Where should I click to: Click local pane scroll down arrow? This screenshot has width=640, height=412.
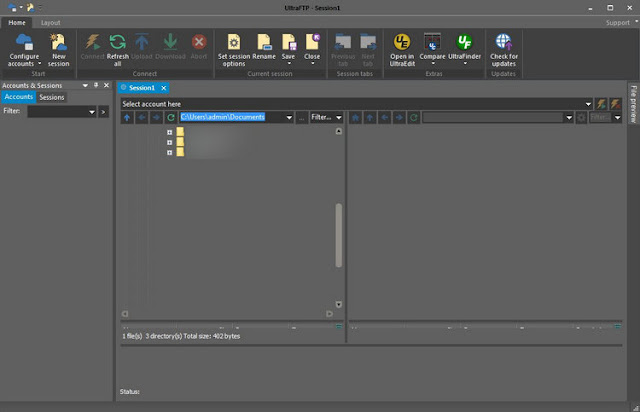pyautogui.click(x=338, y=304)
